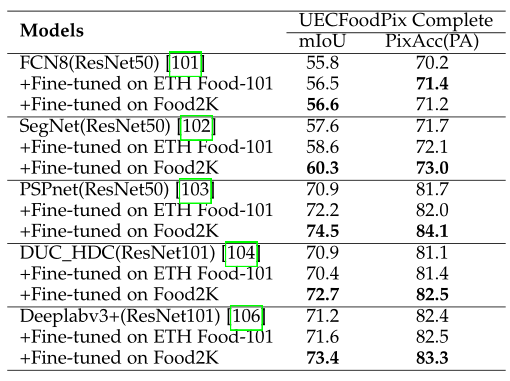
Task: Follow reference 103 beside PSPnet(ResNet50)
Action: pyautogui.click(x=195, y=191)
